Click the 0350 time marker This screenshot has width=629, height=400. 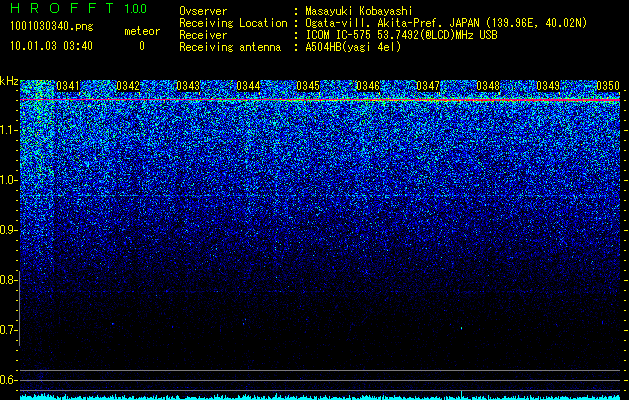(608, 86)
